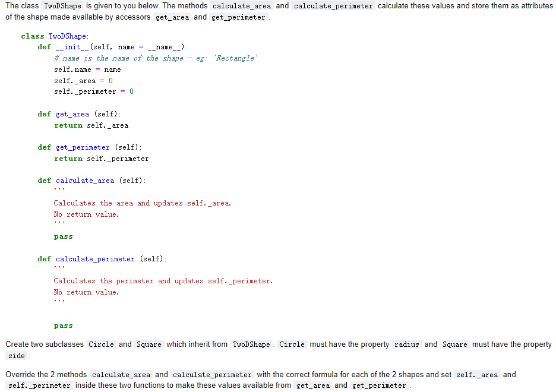
Task: Click the get_perimeter method name
Action: [83, 147]
